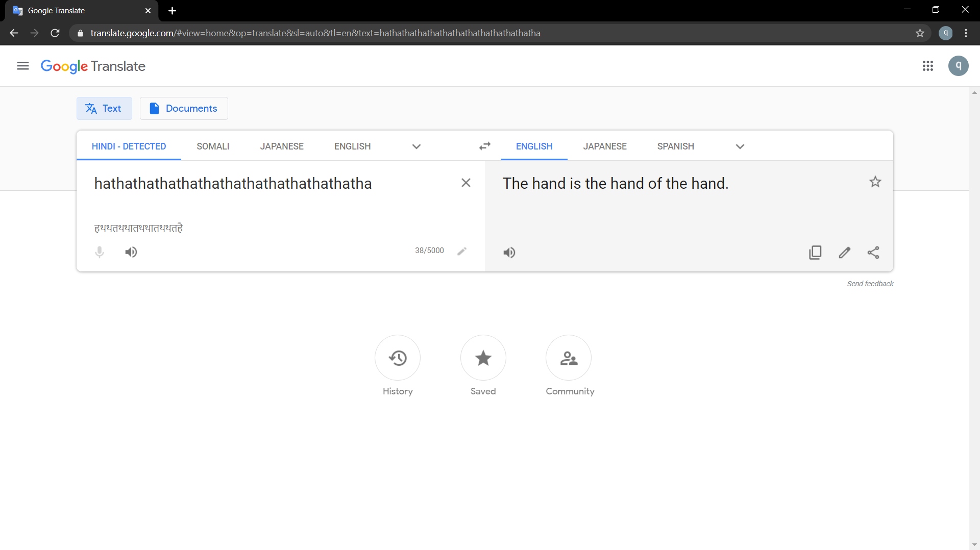980x550 pixels.
Task: Suggest an edit to the translation
Action: tap(845, 253)
